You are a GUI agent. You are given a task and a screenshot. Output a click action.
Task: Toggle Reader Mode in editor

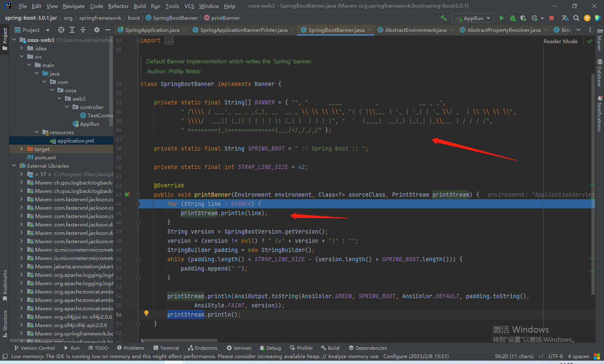click(x=560, y=41)
